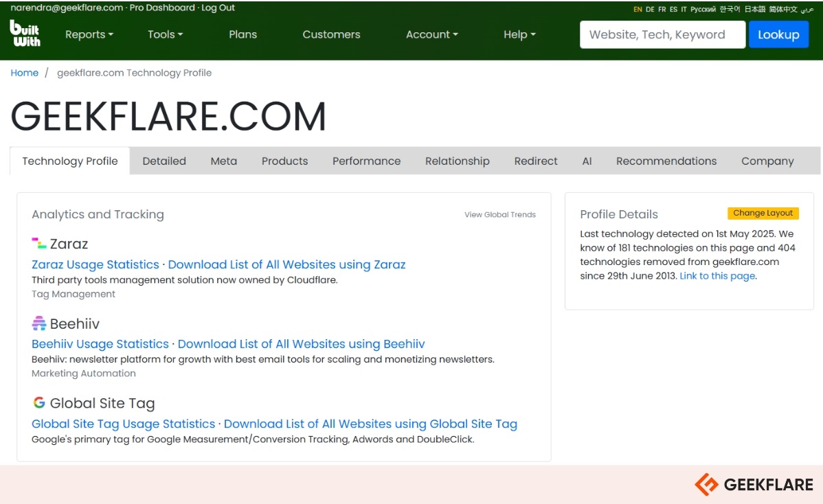823x504 pixels.
Task: Click the Tag Management category text
Action: (x=74, y=294)
